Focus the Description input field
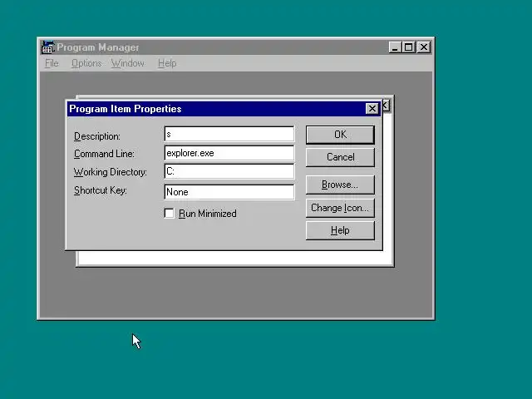This screenshot has width=532, height=399. click(x=229, y=134)
